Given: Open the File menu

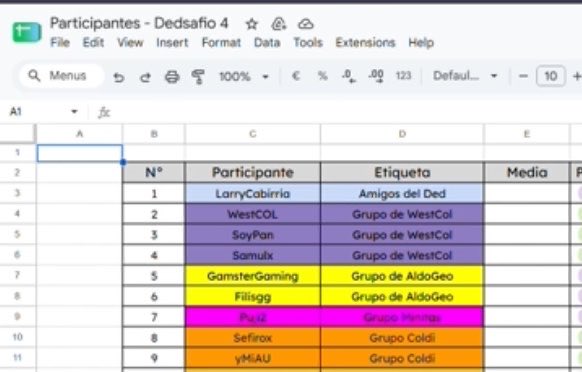Looking at the screenshot, I should point(60,43).
